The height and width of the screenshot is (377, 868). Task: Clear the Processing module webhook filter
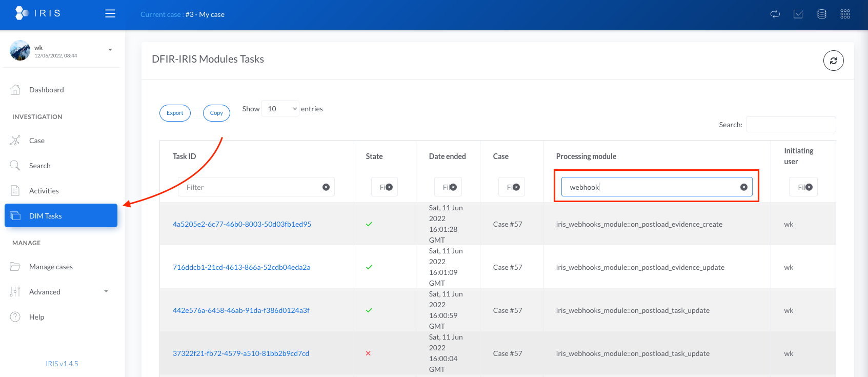743,187
